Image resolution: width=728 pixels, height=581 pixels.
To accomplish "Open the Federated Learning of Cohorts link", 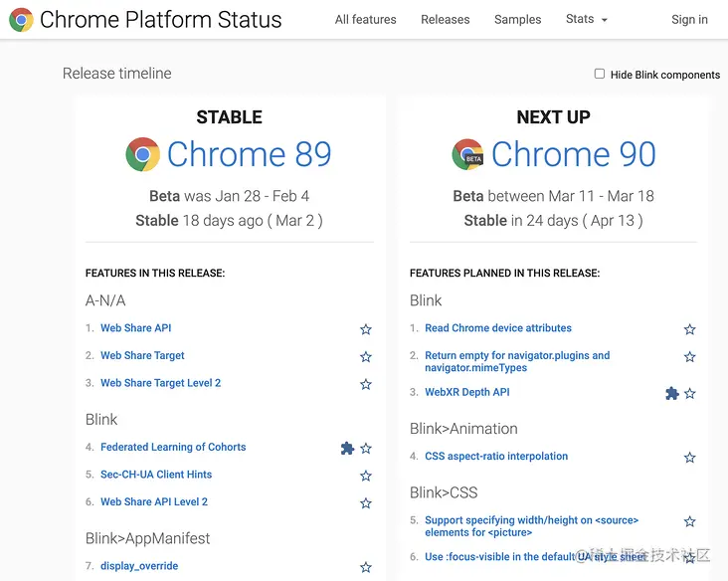I will 173,448.
